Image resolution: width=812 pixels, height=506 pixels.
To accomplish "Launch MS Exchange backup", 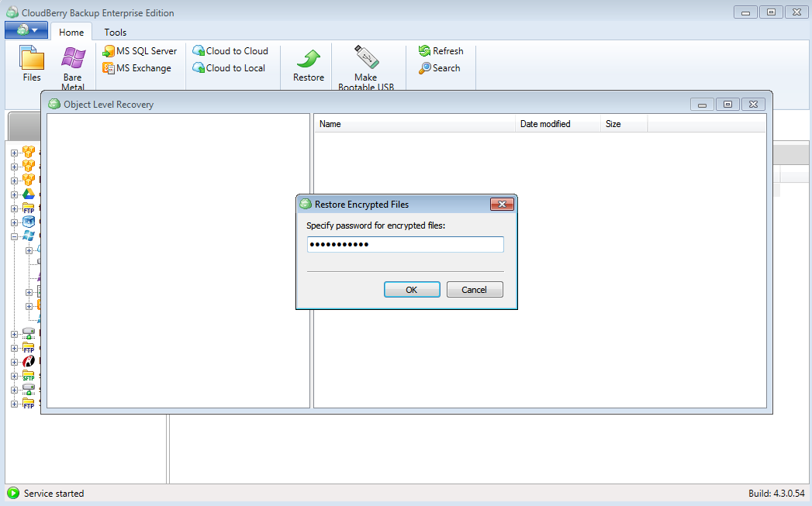I will click(137, 67).
